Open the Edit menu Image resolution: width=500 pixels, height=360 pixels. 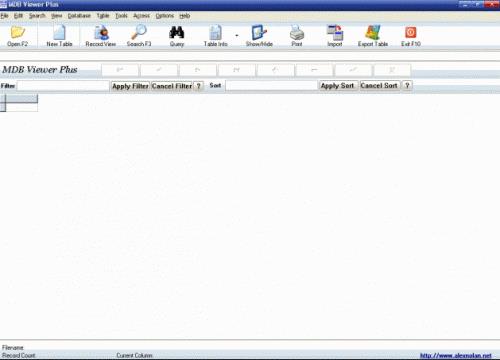tap(18, 16)
